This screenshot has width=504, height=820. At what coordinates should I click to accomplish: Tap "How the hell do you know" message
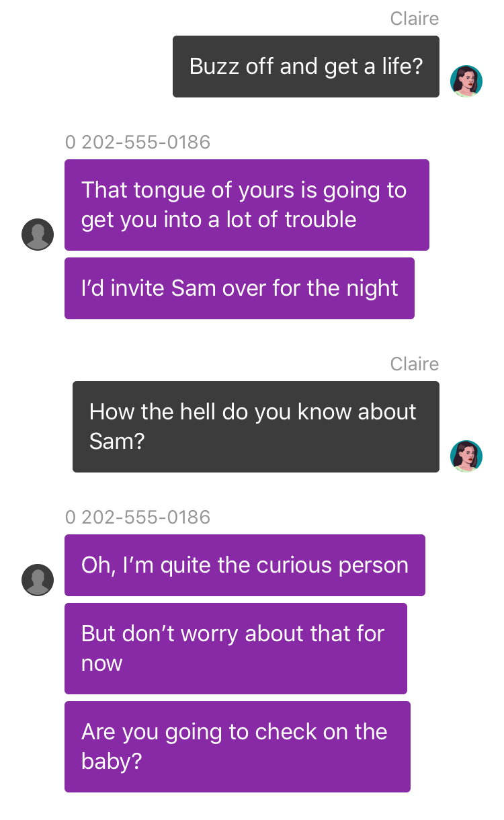pyautogui.click(x=256, y=427)
